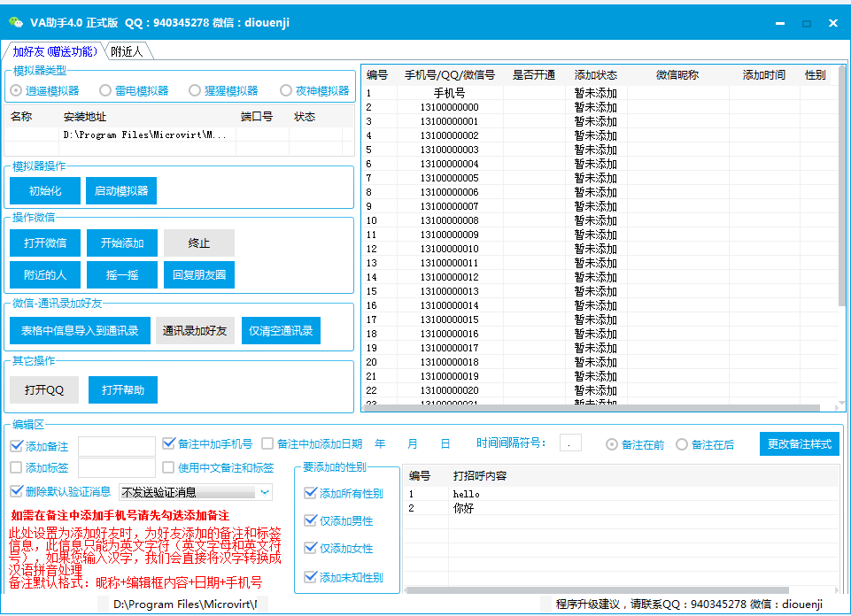Image resolution: width=851 pixels, height=616 pixels.
Task: Choose 雷电模拟器 emulator type
Action: click(134, 90)
